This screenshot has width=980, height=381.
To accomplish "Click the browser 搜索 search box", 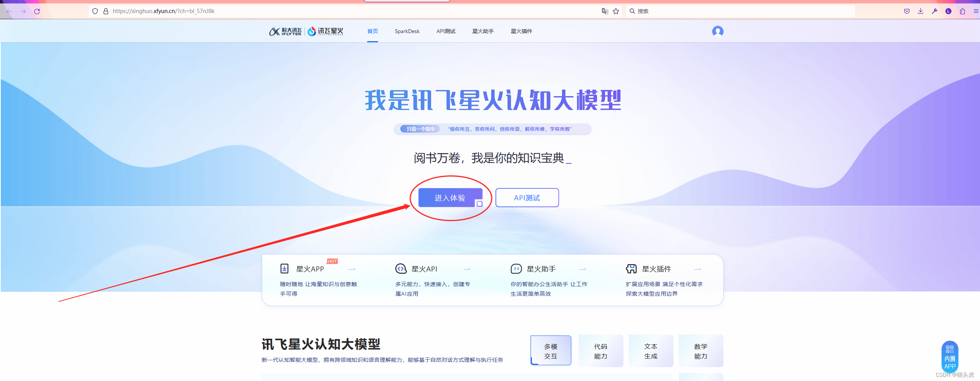I will [741, 11].
